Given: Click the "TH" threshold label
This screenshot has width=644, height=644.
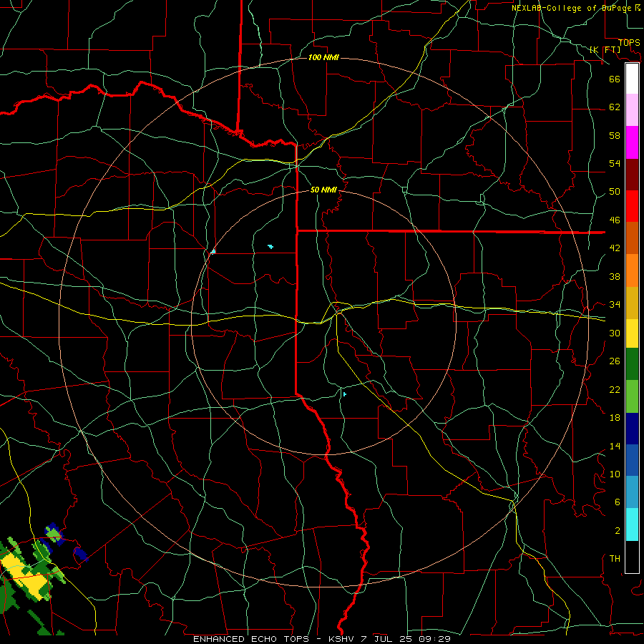Looking at the screenshot, I should coord(615,559).
